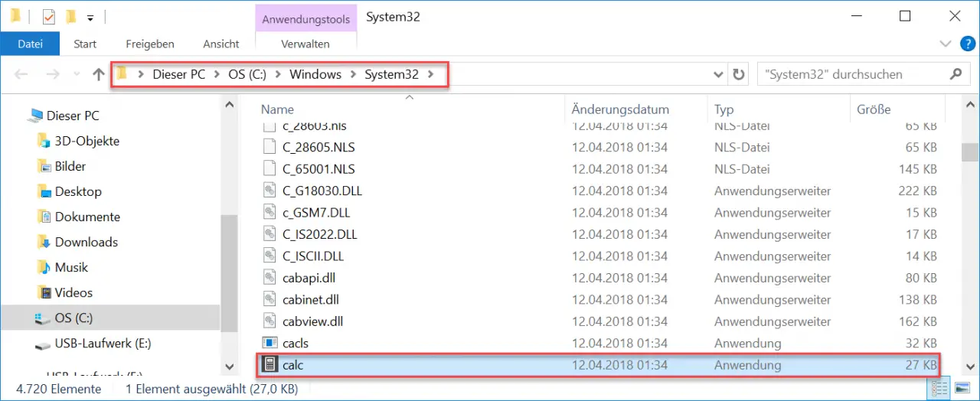
Task: Click the file list vertical scrollbar thumb
Action: pyautogui.click(x=970, y=152)
